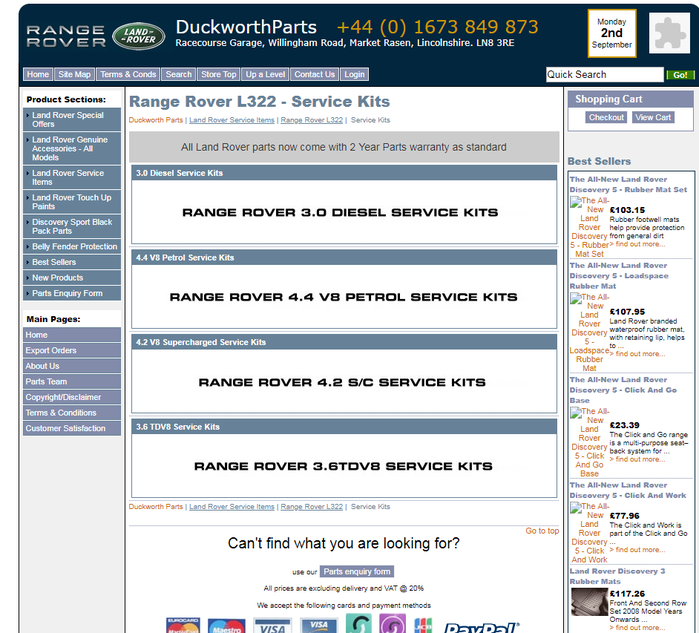Click the puzzle piece plugin icon
The image size is (699, 633).
tap(669, 33)
